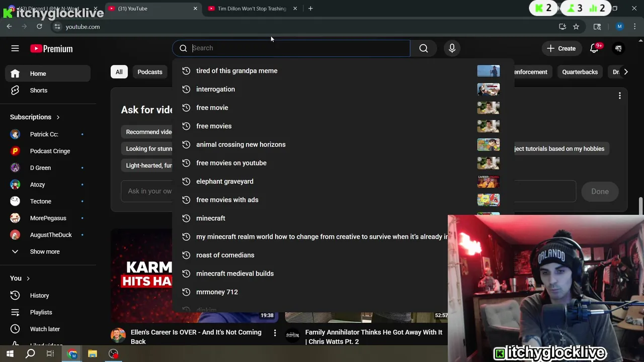Image resolution: width=644 pixels, height=362 pixels.
Task: Open the account avatar menu
Action: pyautogui.click(x=618, y=48)
